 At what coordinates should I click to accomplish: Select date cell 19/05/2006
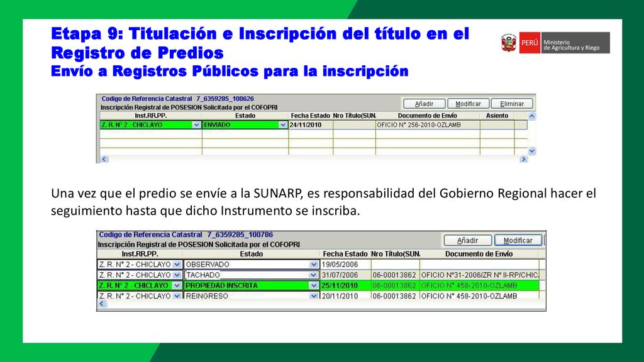coord(345,265)
